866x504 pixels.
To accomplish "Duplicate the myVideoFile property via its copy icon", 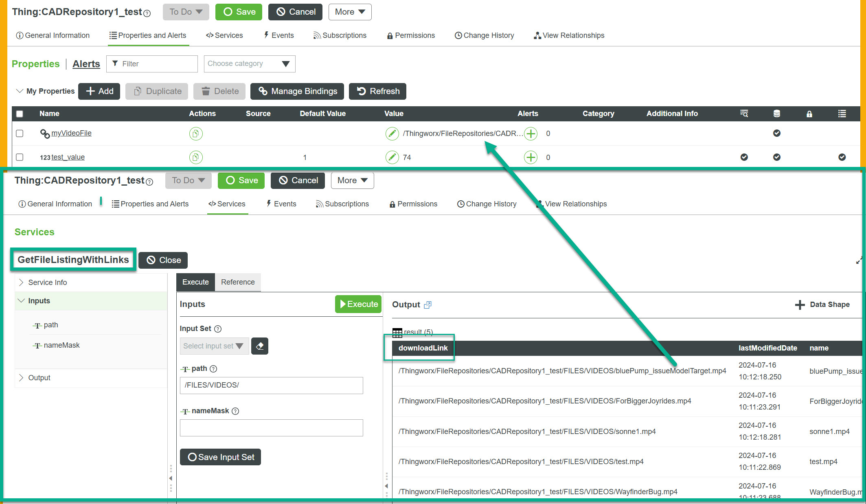I will (x=196, y=134).
